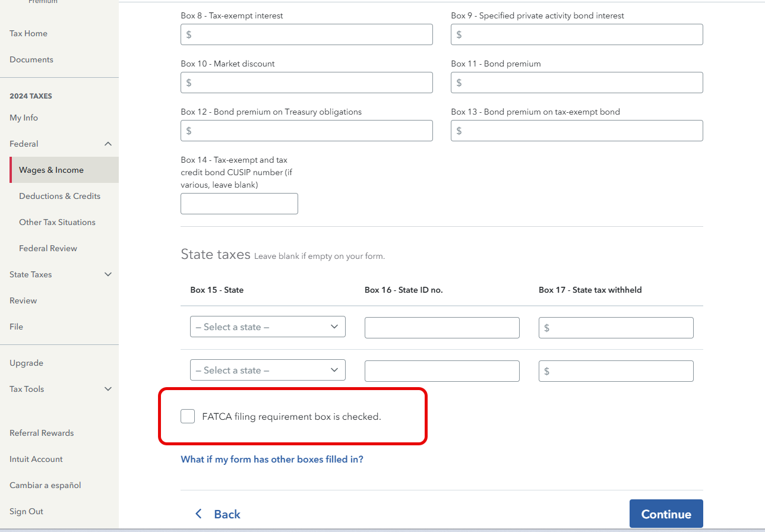Open 'What if my form has other boxes' link
Screen dimensions: 765x532
click(x=272, y=459)
